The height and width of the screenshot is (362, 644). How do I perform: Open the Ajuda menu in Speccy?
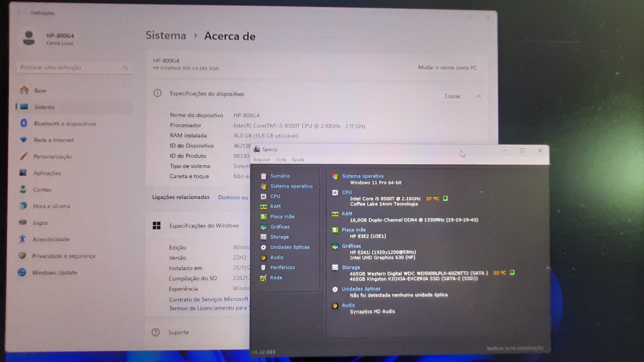click(298, 160)
